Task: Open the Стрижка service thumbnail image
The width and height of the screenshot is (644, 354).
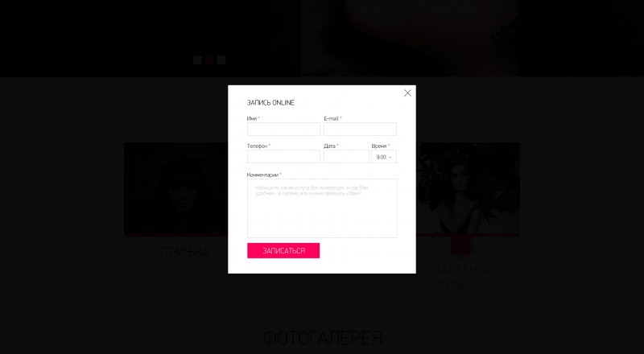Action: [x=175, y=189]
